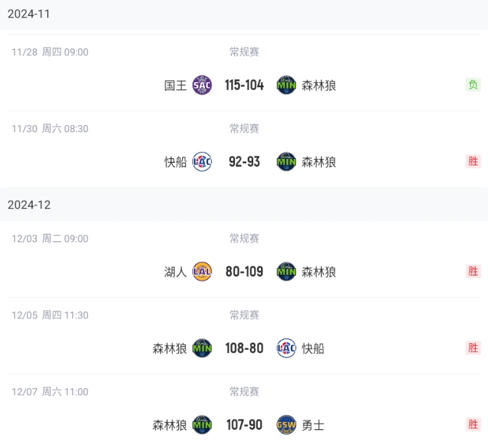
Task: Collapse the 2024-11 month header
Action: coord(29,14)
